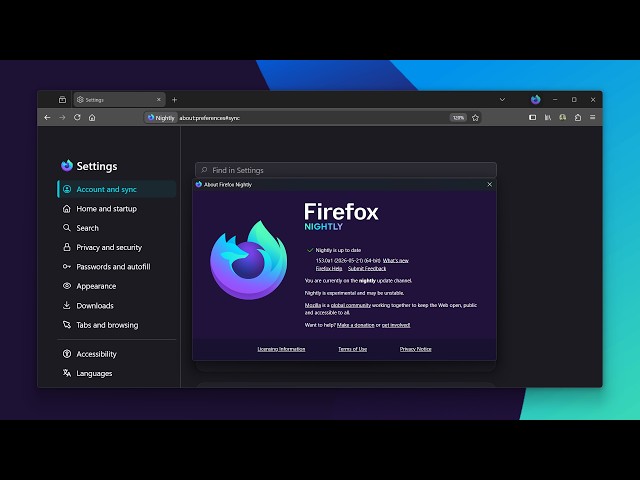Open Home and startup settings category
This screenshot has height=480, width=640.
(117, 209)
